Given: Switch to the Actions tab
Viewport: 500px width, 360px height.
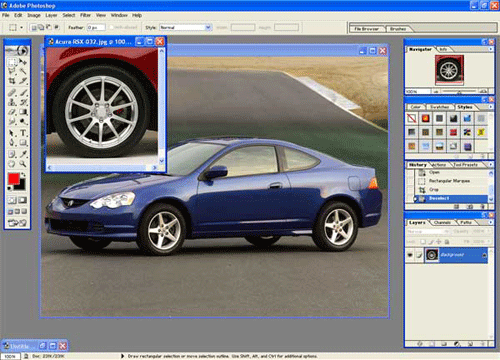Looking at the screenshot, I should (x=439, y=165).
